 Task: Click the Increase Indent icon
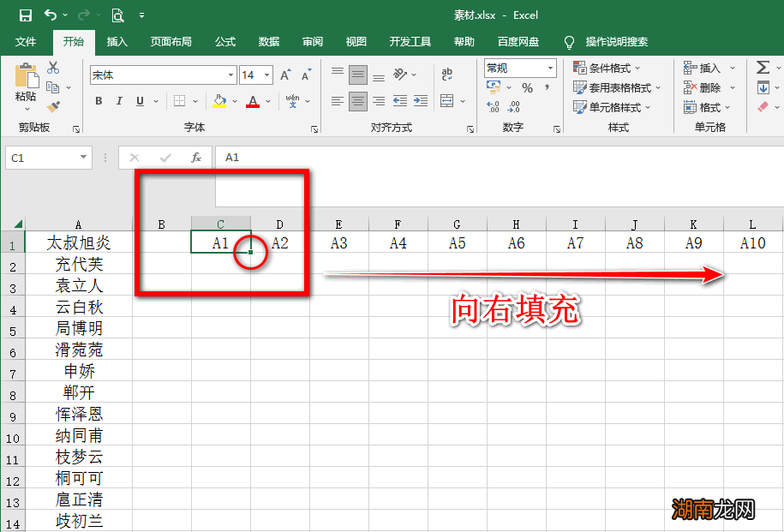[421, 101]
